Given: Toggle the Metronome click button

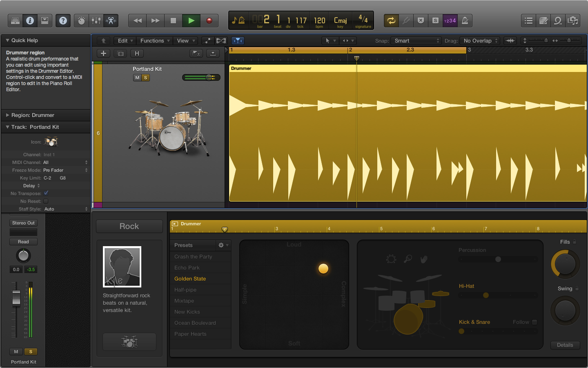Looking at the screenshot, I should [x=465, y=20].
